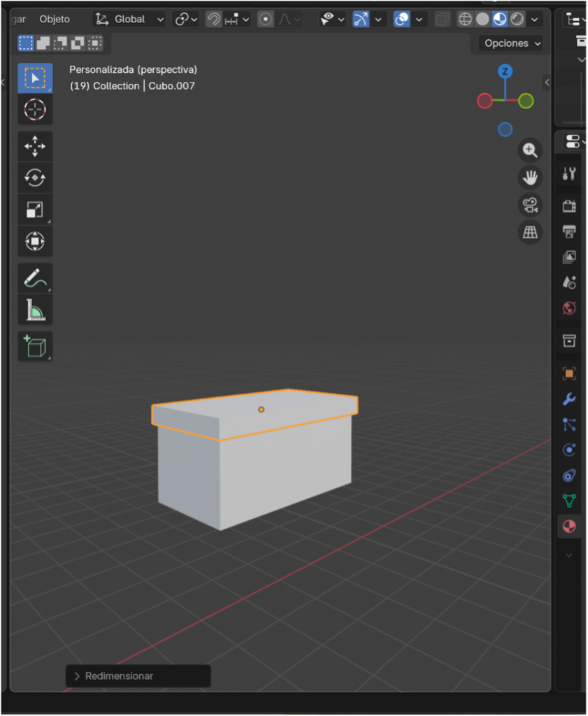The height and width of the screenshot is (716, 588).
Task: Open the Material properties tab
Action: point(569,527)
